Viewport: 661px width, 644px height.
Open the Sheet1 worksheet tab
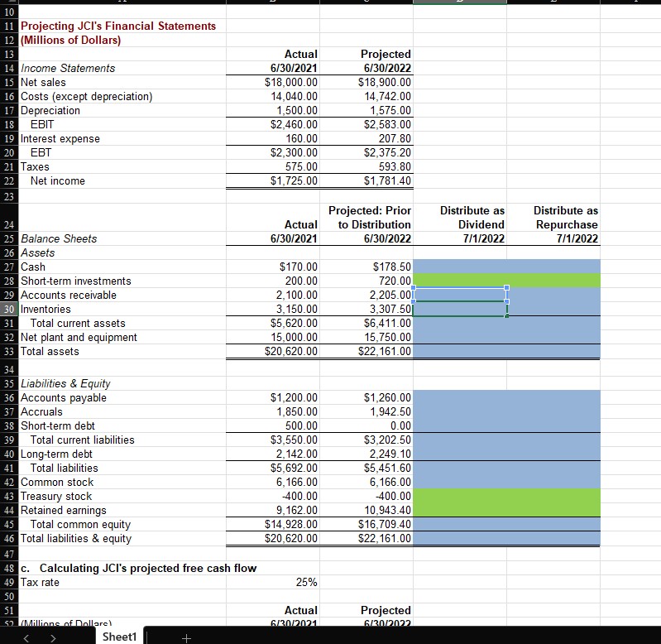[x=119, y=637]
